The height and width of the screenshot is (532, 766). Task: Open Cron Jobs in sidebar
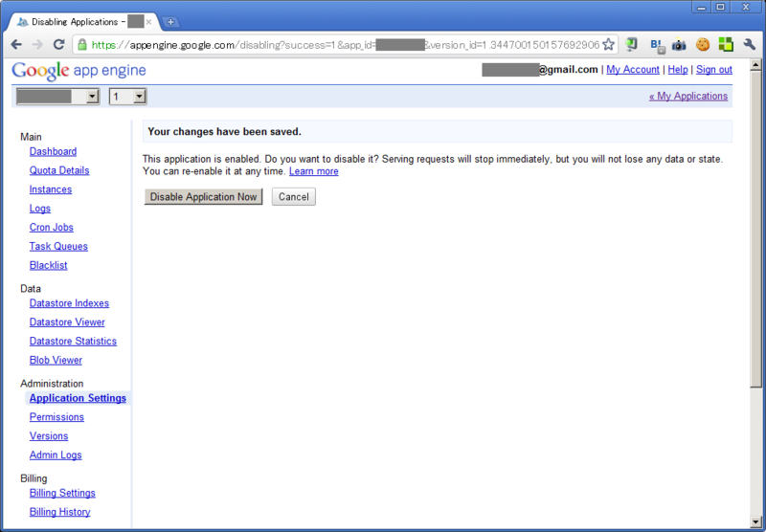52,228
